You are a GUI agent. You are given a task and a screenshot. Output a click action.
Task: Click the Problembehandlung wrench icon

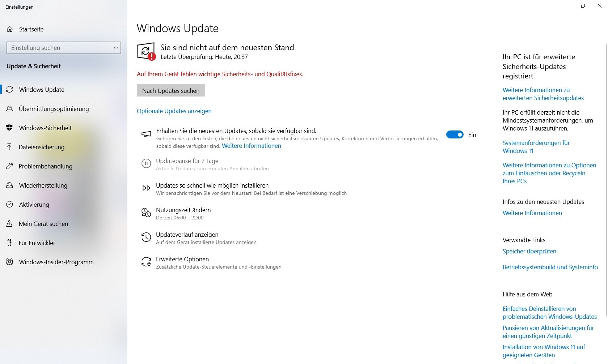pos(10,166)
